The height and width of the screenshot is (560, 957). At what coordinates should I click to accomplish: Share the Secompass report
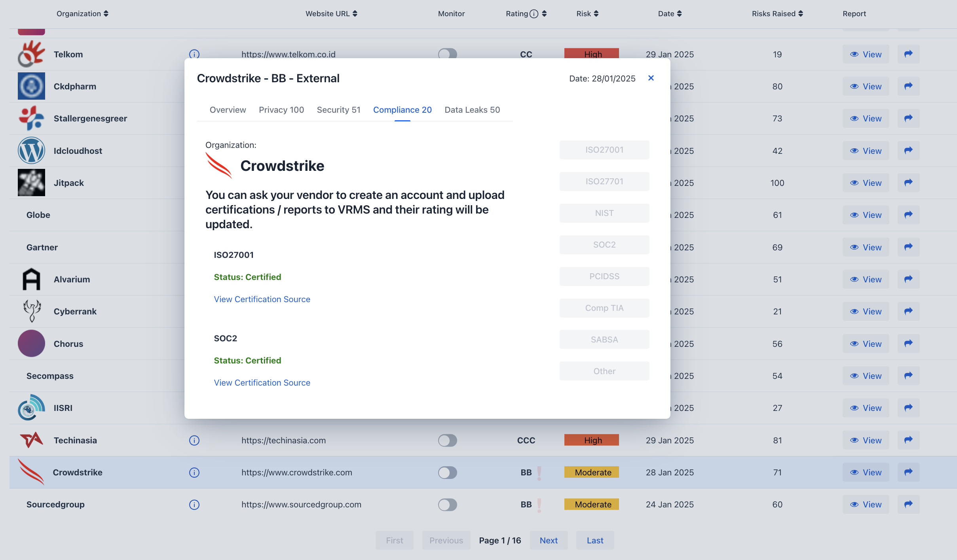(x=908, y=376)
